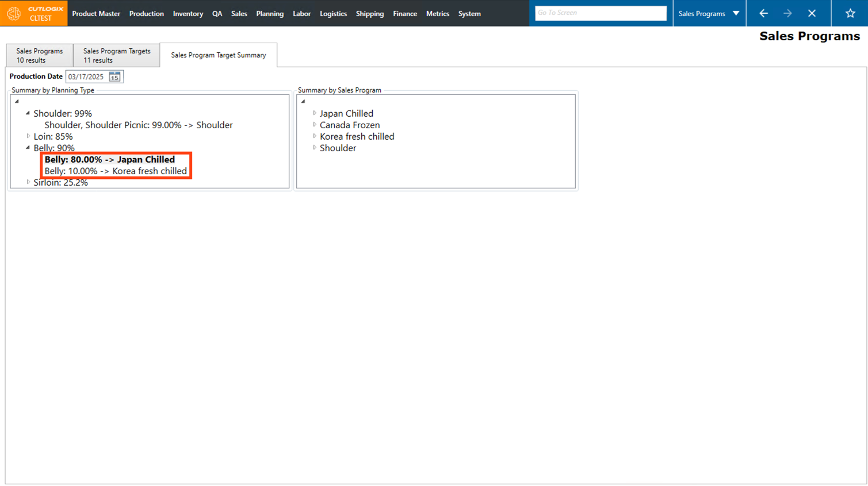Click the Production Date text field

pyautogui.click(x=87, y=76)
